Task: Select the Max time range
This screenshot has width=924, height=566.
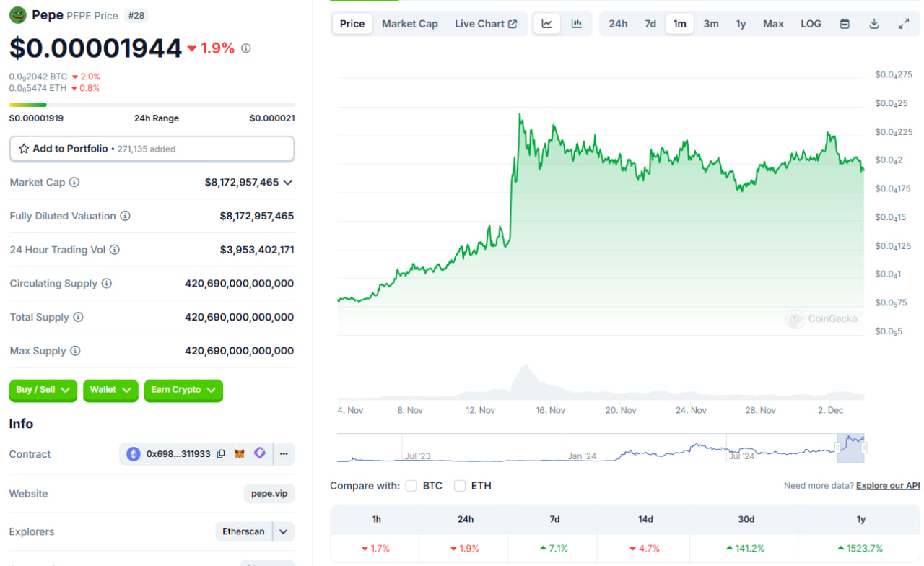Action: tap(773, 24)
